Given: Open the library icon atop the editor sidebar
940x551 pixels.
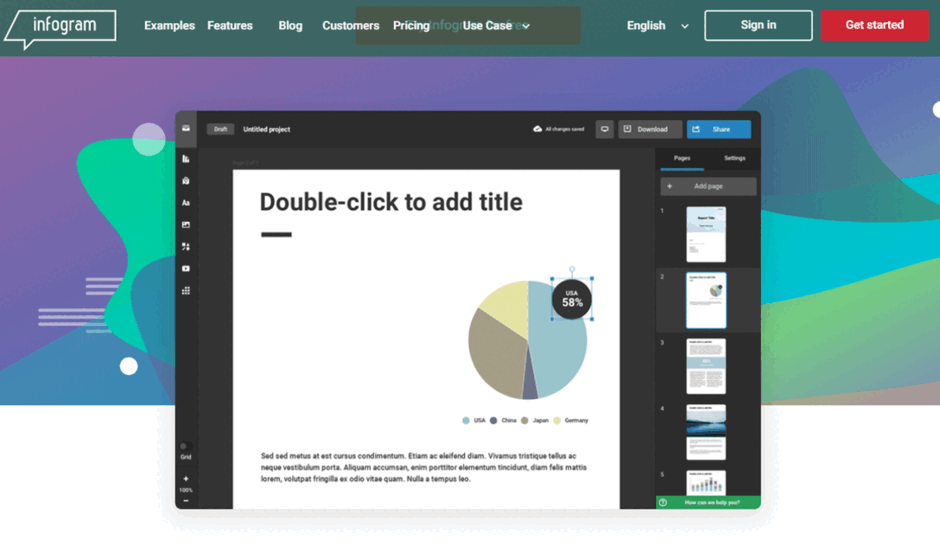Looking at the screenshot, I should [x=186, y=128].
